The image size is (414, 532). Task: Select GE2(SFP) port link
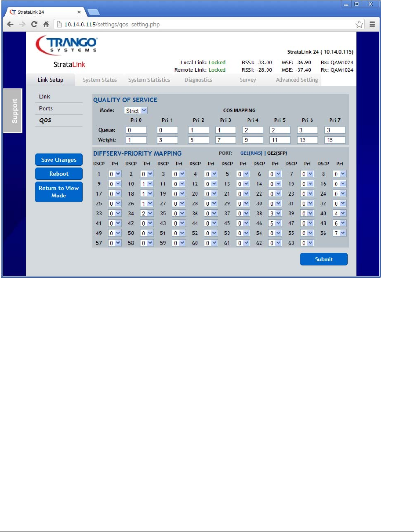click(277, 153)
